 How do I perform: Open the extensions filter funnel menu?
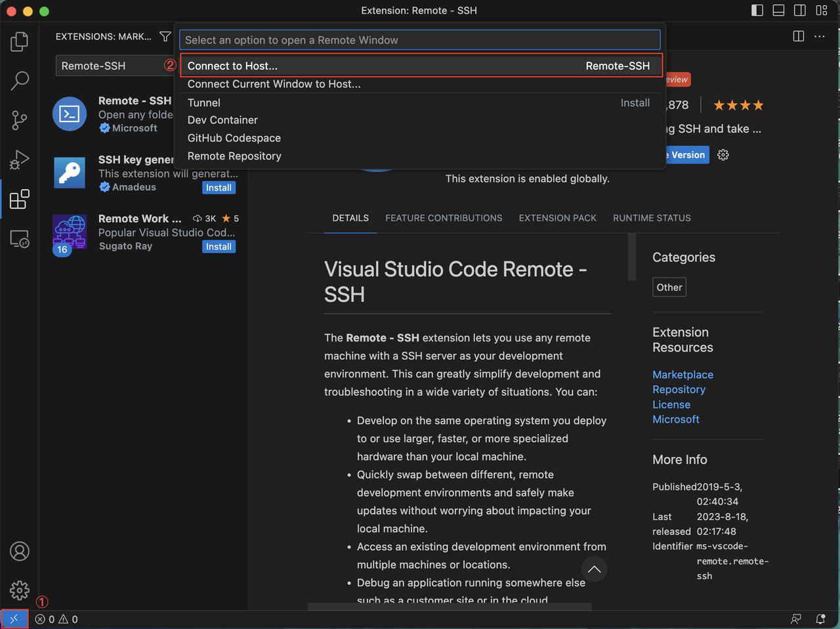click(x=165, y=37)
